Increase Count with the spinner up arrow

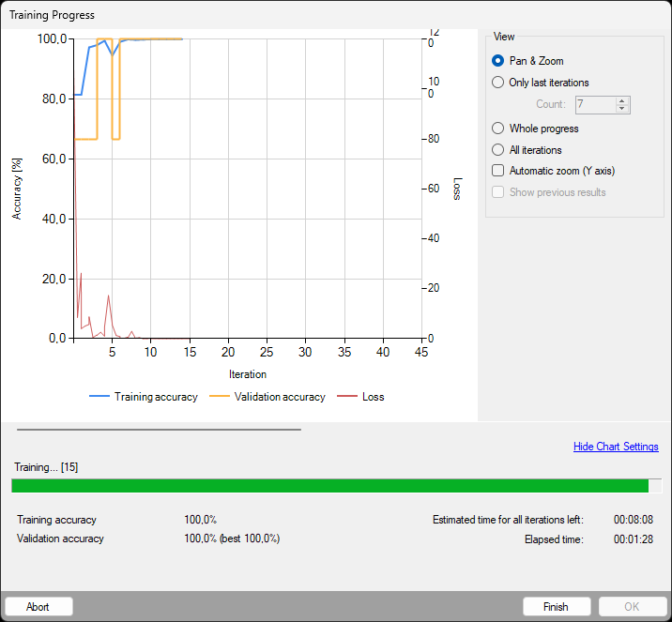pos(621,100)
